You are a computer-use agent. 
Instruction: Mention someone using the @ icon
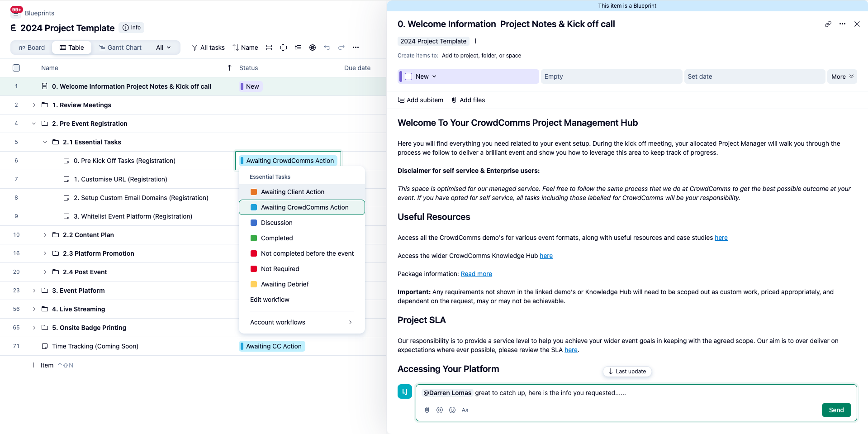(439, 410)
